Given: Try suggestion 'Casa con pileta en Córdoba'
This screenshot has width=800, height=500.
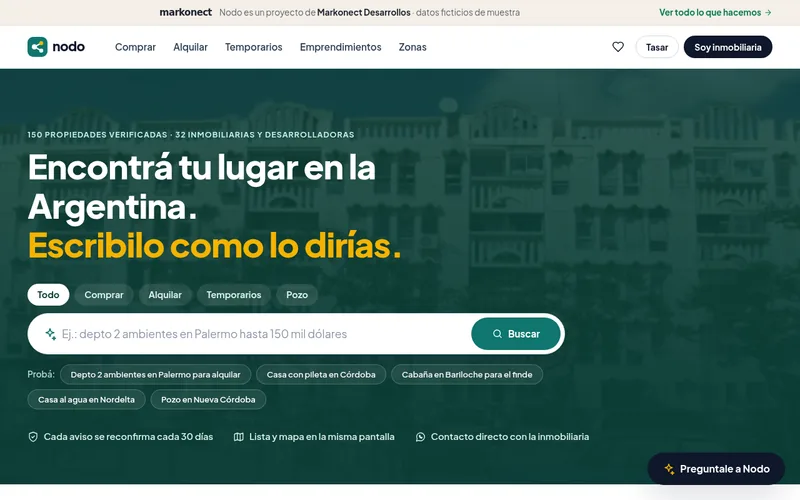Looking at the screenshot, I should click(321, 374).
